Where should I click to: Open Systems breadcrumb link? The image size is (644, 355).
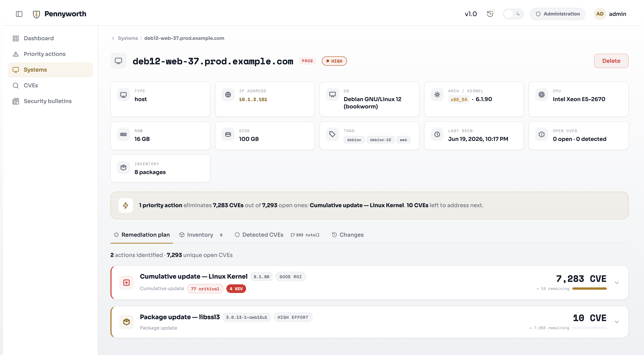[128, 38]
